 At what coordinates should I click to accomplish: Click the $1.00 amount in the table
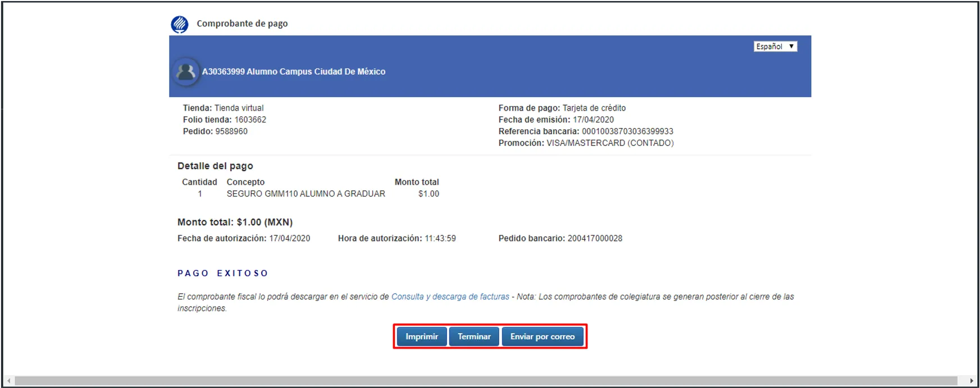(x=429, y=194)
